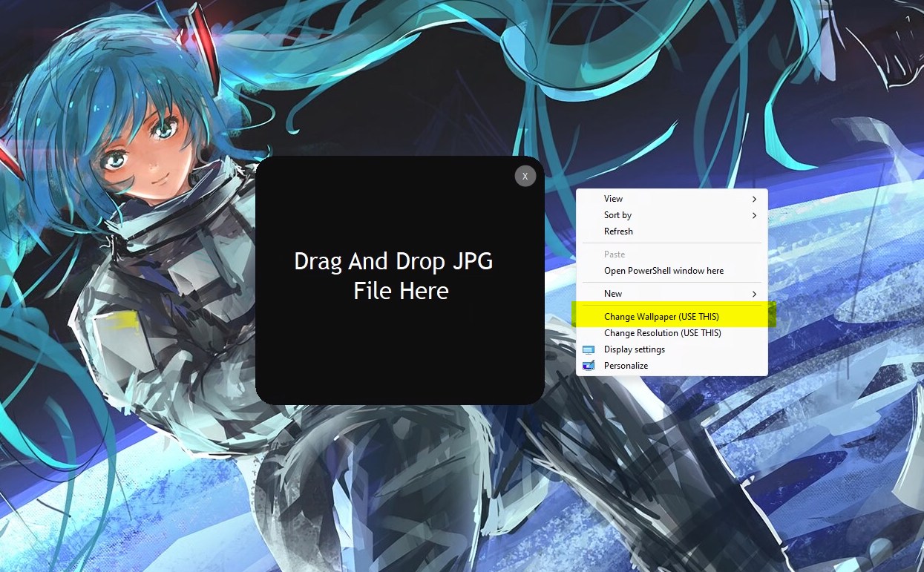Screen dimensions: 924x572
Task: Click the Personalize icon
Action: pos(589,366)
